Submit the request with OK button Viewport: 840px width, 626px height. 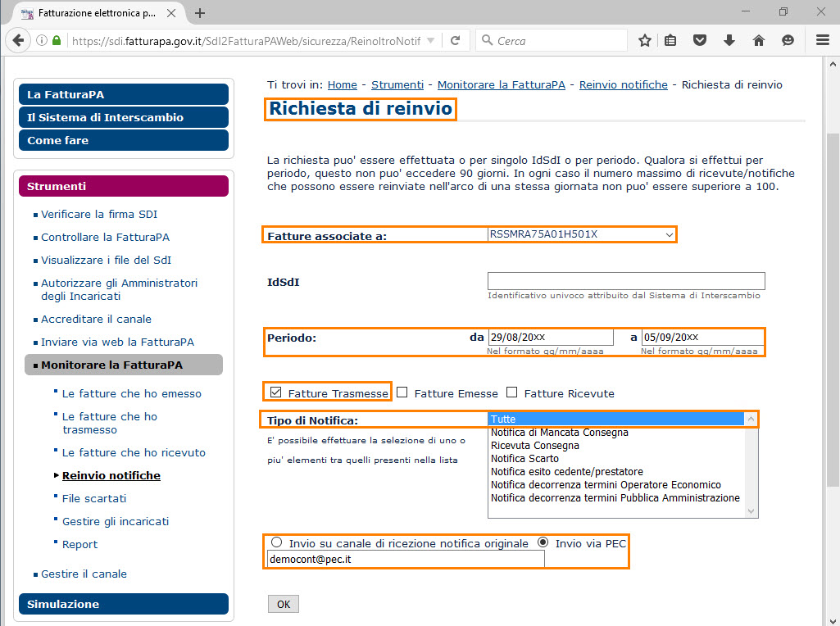click(x=284, y=604)
